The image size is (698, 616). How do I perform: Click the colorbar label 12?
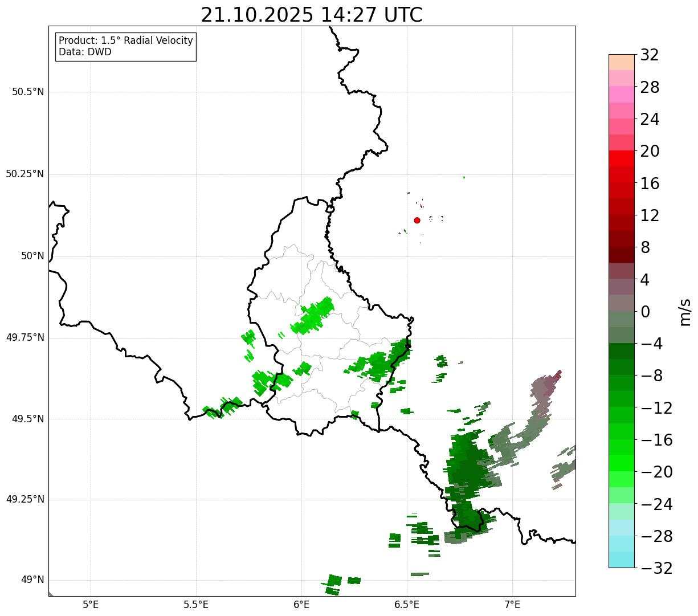coord(650,215)
